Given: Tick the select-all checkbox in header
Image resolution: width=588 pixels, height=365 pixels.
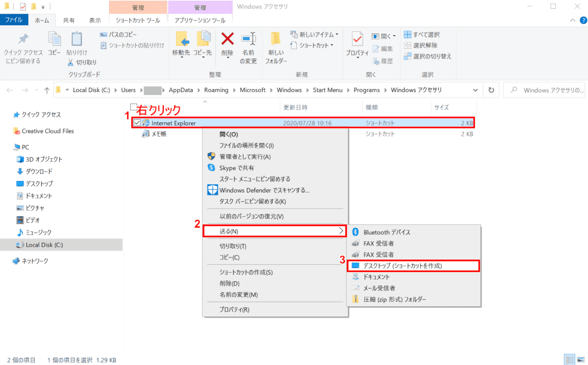Looking at the screenshot, I should point(133,107).
